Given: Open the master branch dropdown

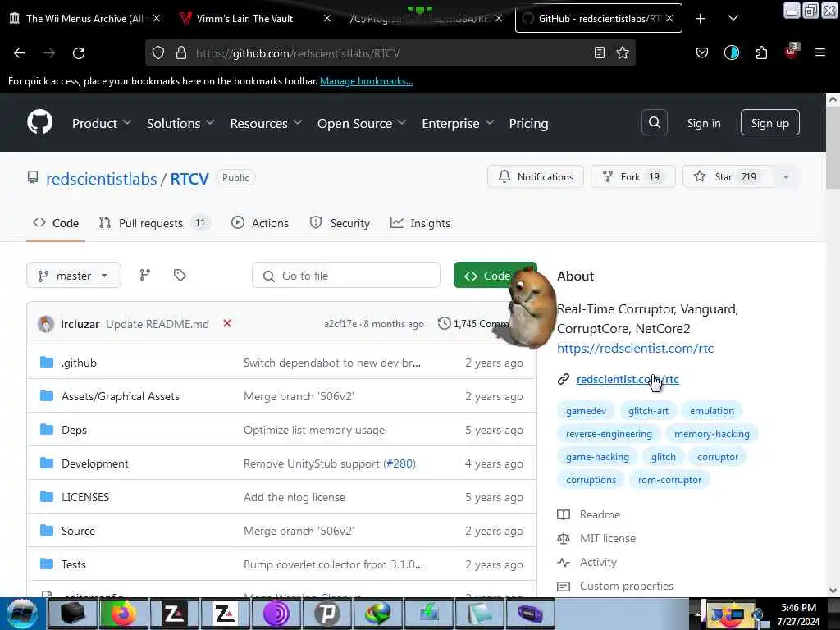Looking at the screenshot, I should click(74, 276).
